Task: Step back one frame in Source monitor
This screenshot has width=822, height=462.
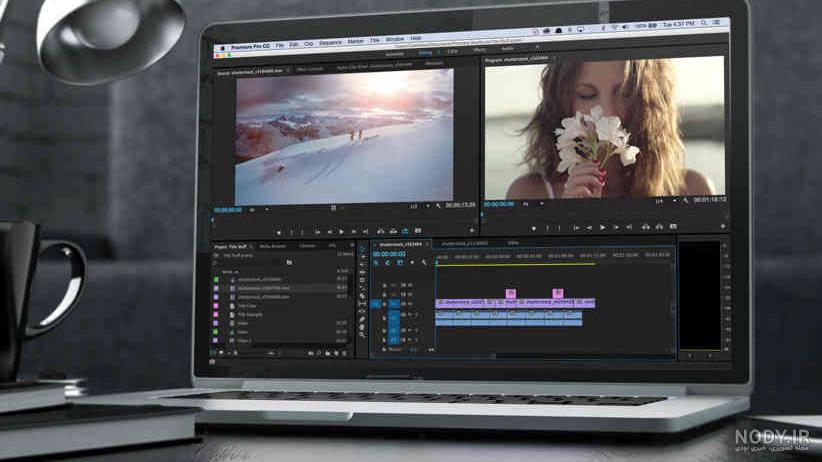Action: point(330,232)
